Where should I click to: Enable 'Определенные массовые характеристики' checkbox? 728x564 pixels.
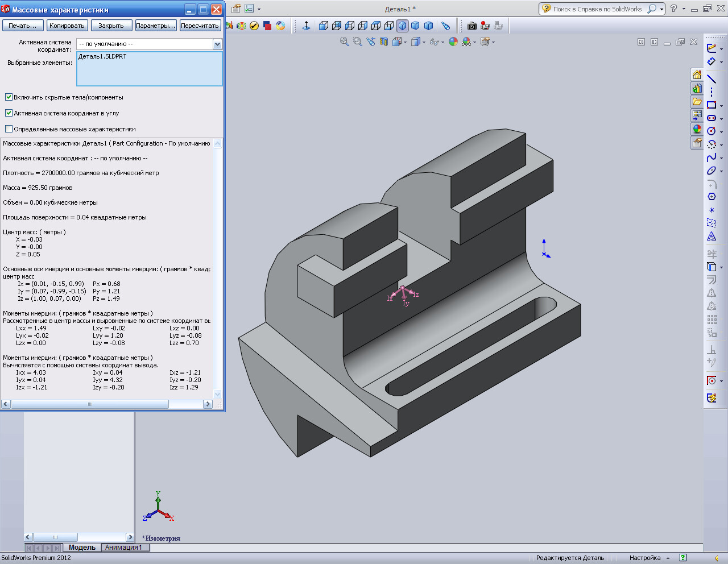(9, 129)
